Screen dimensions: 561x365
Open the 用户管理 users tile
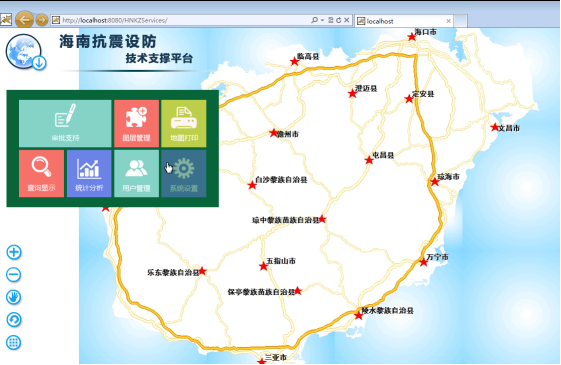pyautogui.click(x=136, y=174)
